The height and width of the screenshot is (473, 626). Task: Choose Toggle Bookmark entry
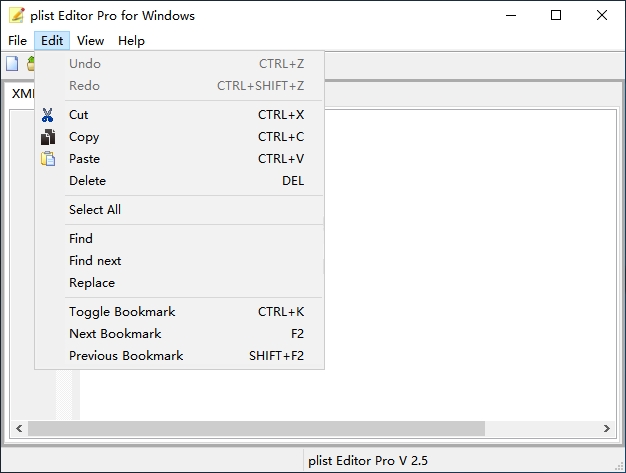179,312
